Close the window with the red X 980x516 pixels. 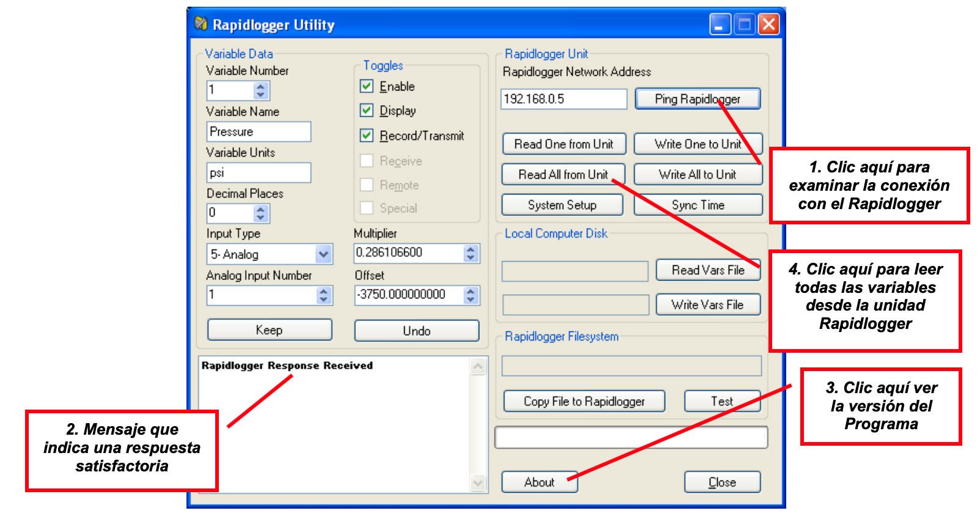click(768, 24)
